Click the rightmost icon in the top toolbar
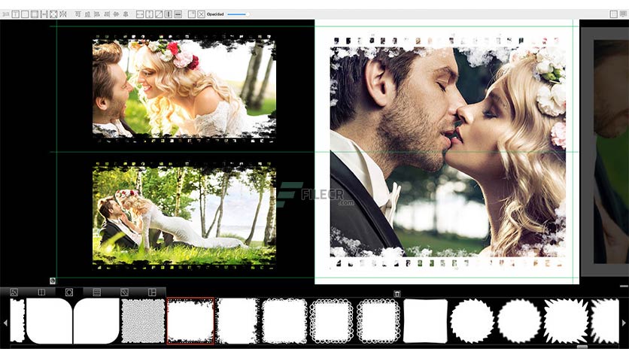629x364 pixels. pyautogui.click(x=624, y=14)
